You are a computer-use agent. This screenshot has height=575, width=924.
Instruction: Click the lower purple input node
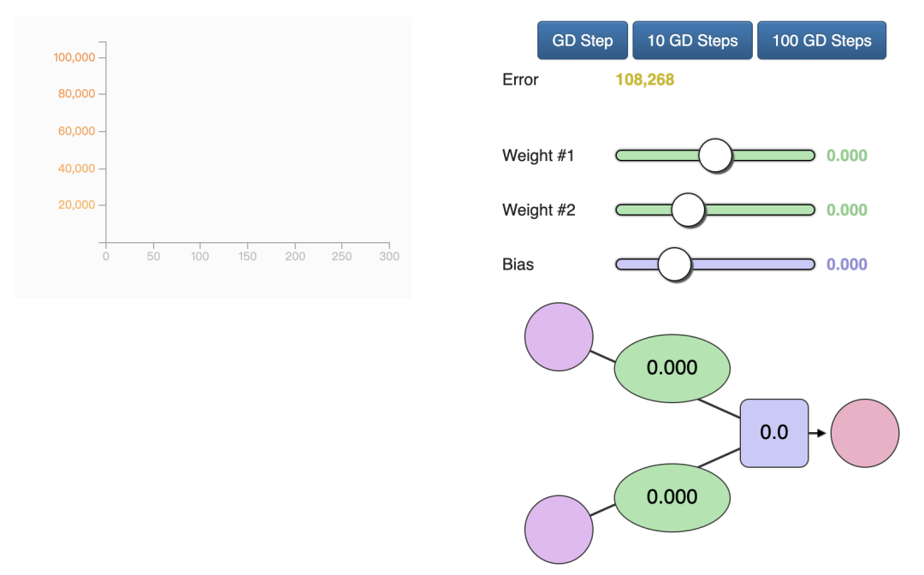(559, 530)
